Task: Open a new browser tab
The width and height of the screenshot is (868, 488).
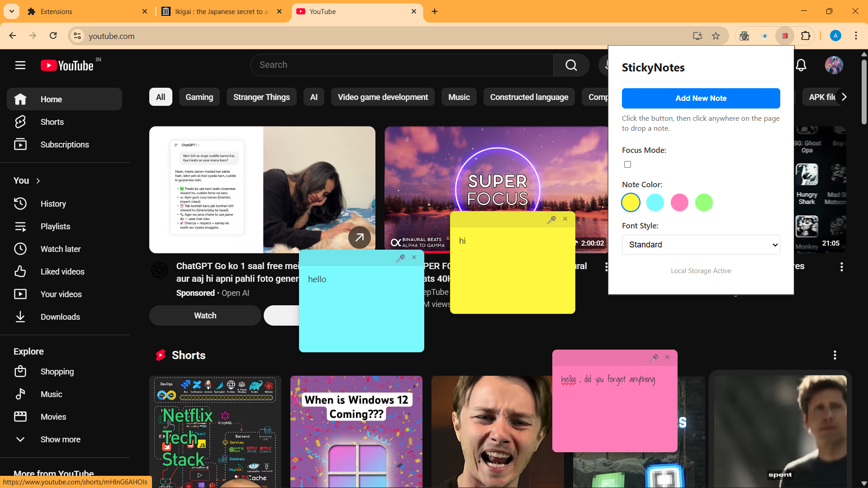Action: (x=435, y=11)
